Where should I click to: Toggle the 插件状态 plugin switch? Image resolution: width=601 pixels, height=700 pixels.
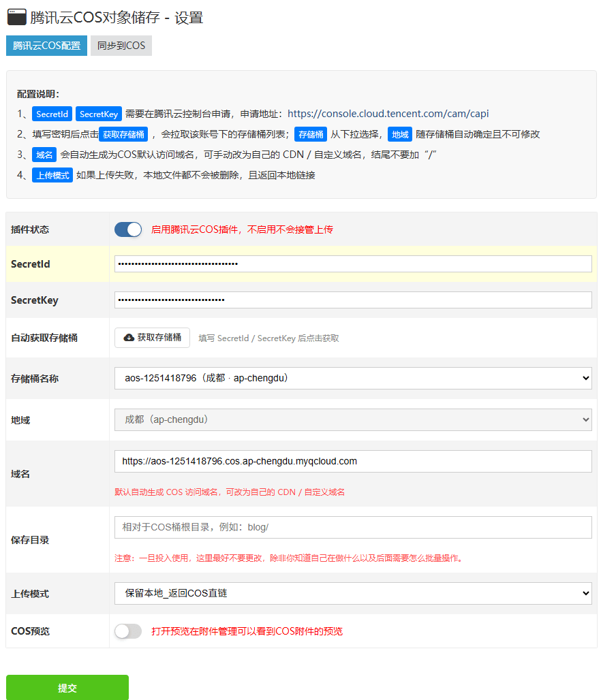coord(128,229)
